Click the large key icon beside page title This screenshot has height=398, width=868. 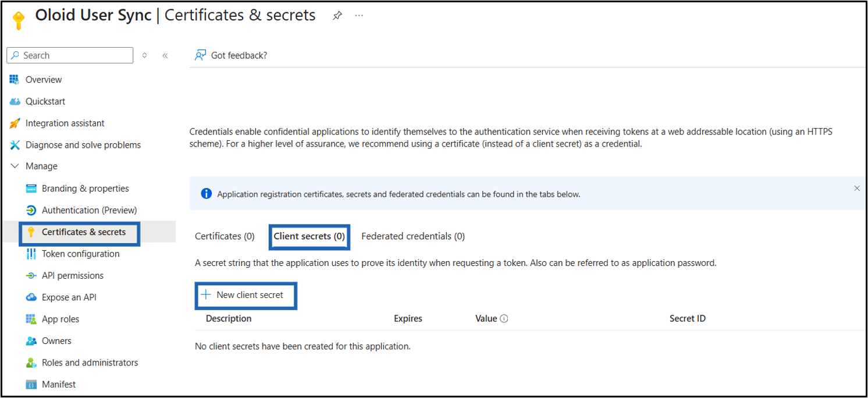[x=18, y=20]
